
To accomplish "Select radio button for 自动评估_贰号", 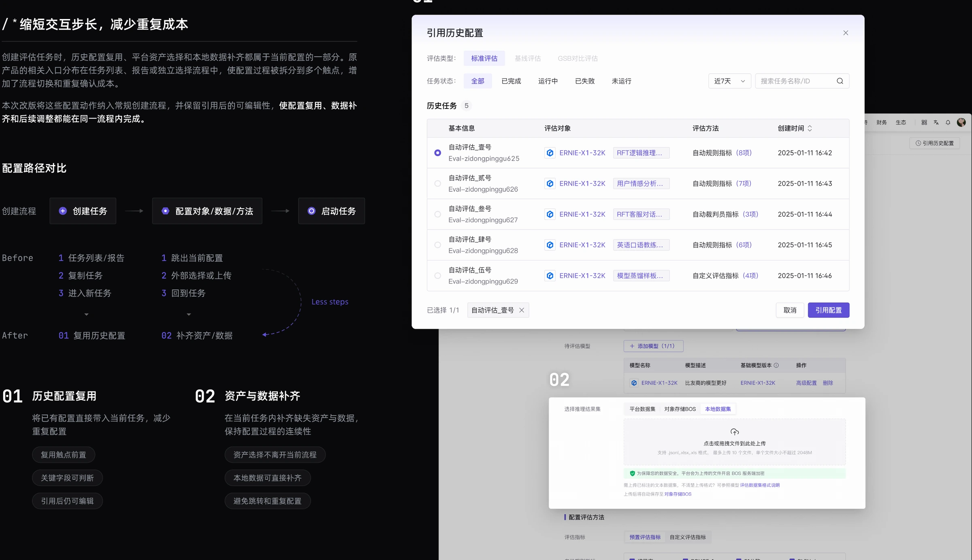I will [438, 183].
